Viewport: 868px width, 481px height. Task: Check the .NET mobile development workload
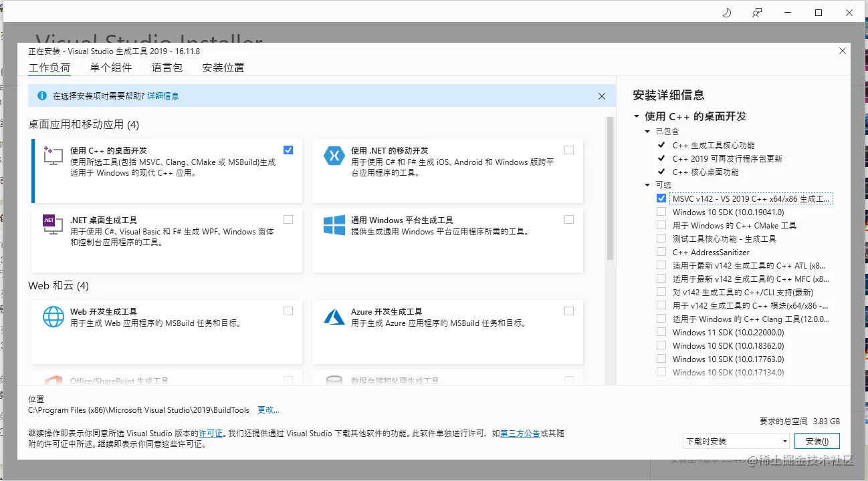coord(569,150)
